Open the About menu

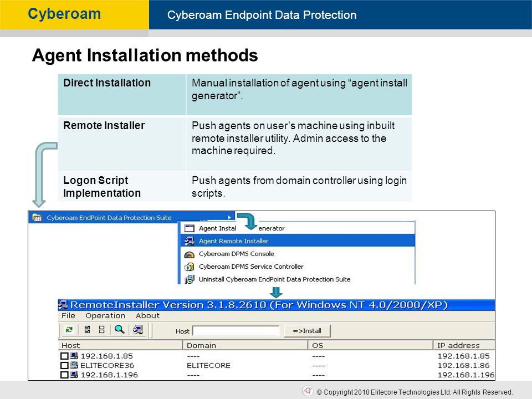pyautogui.click(x=147, y=315)
